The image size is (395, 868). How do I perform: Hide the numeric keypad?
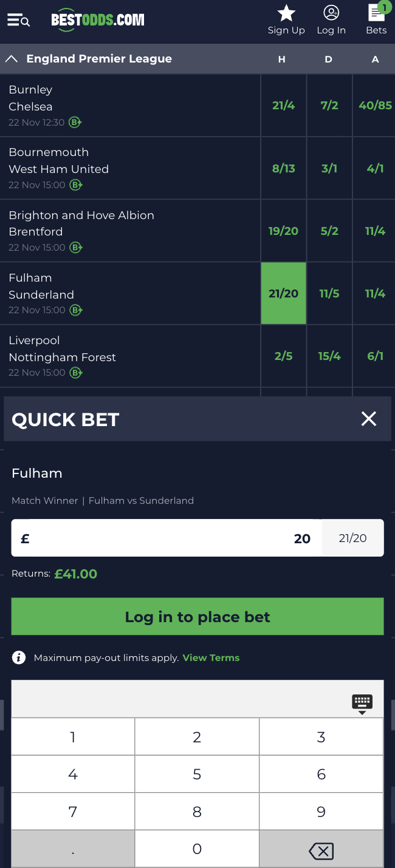tap(362, 704)
